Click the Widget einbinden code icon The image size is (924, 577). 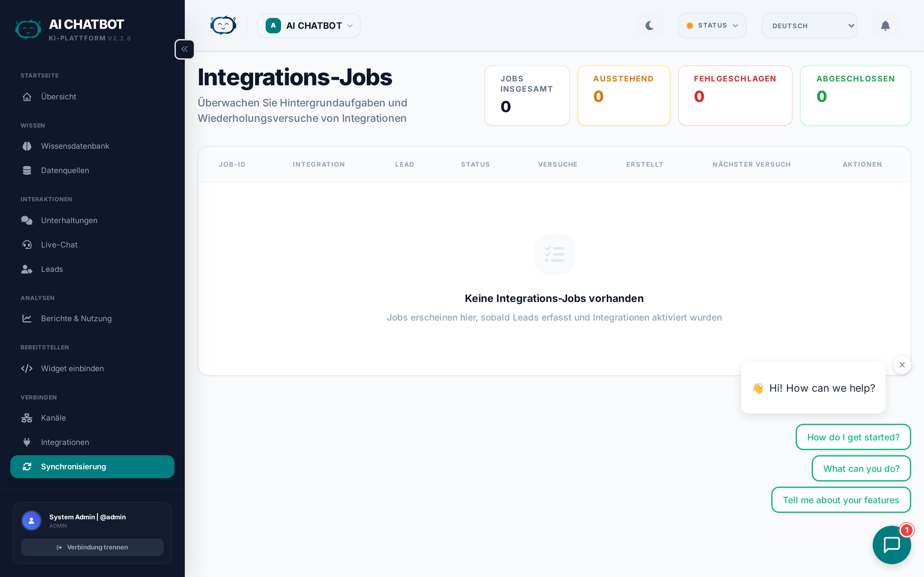pyautogui.click(x=27, y=368)
